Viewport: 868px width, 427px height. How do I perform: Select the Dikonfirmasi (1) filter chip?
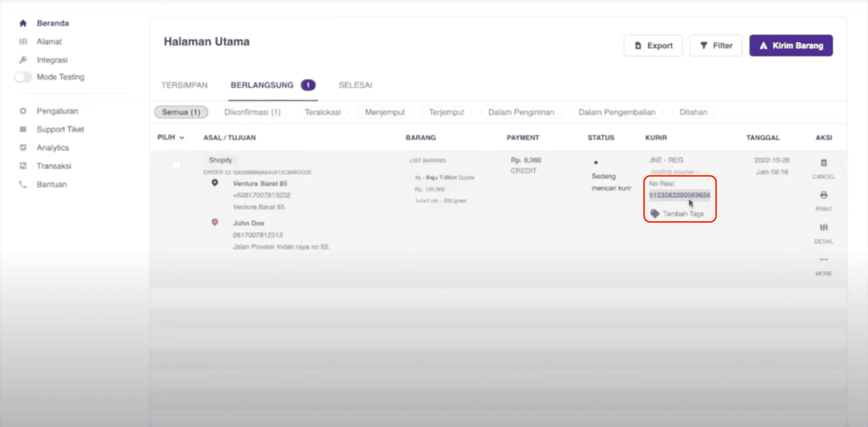(252, 112)
